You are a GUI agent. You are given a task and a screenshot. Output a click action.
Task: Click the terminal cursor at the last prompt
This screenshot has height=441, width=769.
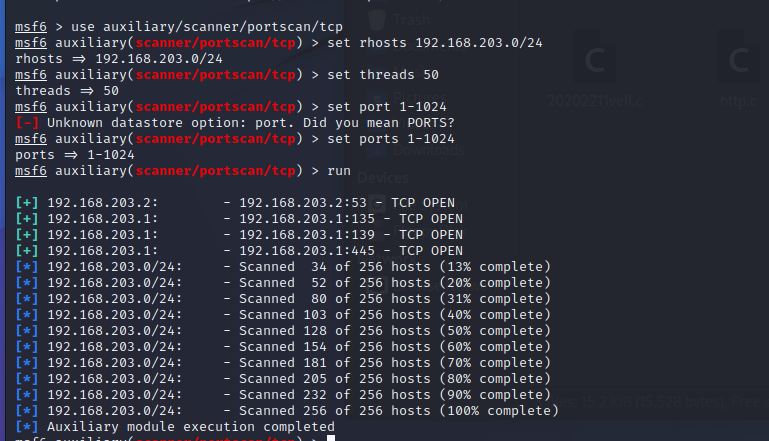331,439
